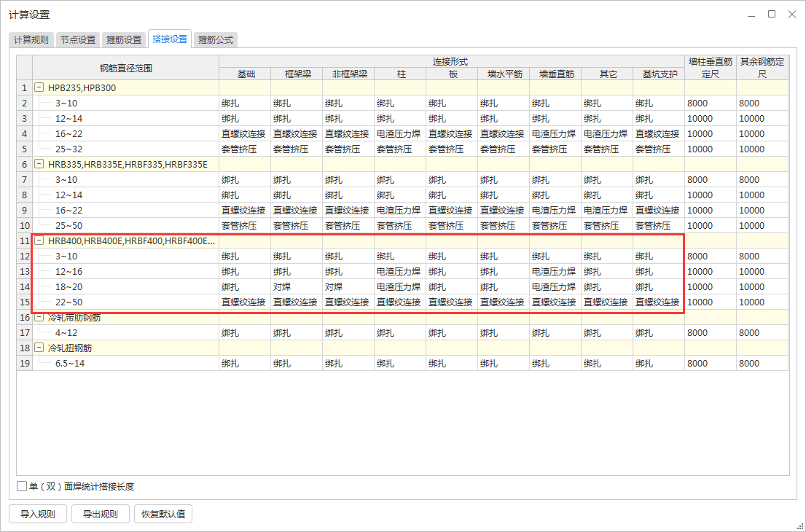Collapse the HPB235,HPB300 group
The height and width of the screenshot is (532, 806).
39,87
